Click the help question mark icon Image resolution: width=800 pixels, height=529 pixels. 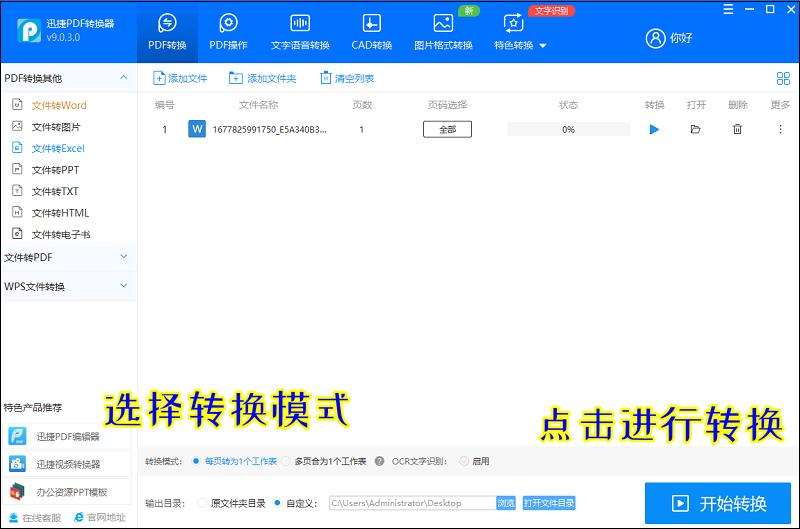click(x=379, y=461)
